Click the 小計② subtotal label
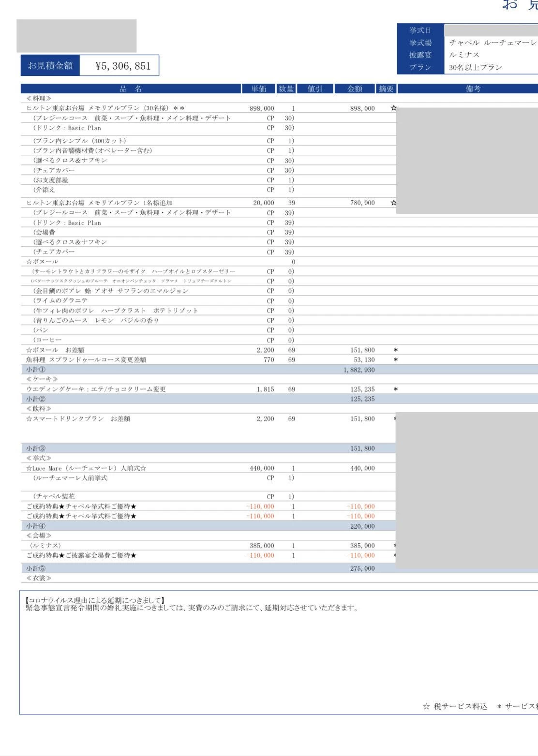The width and height of the screenshot is (538, 756). pos(36,399)
